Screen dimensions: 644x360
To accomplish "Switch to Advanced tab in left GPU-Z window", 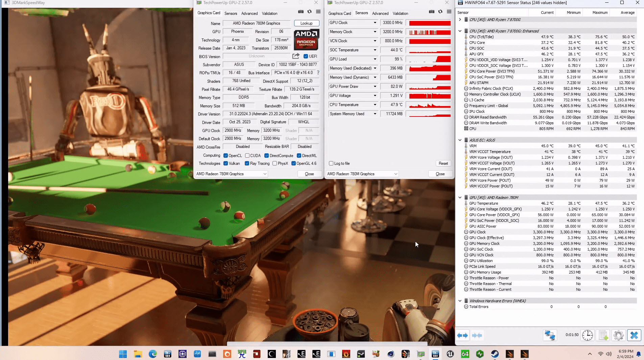I will 249,14.
